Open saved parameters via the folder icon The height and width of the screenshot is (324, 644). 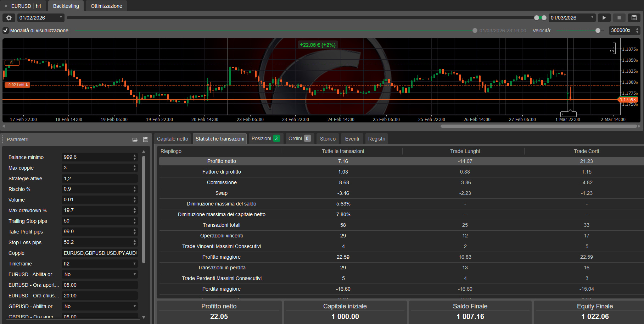click(135, 139)
